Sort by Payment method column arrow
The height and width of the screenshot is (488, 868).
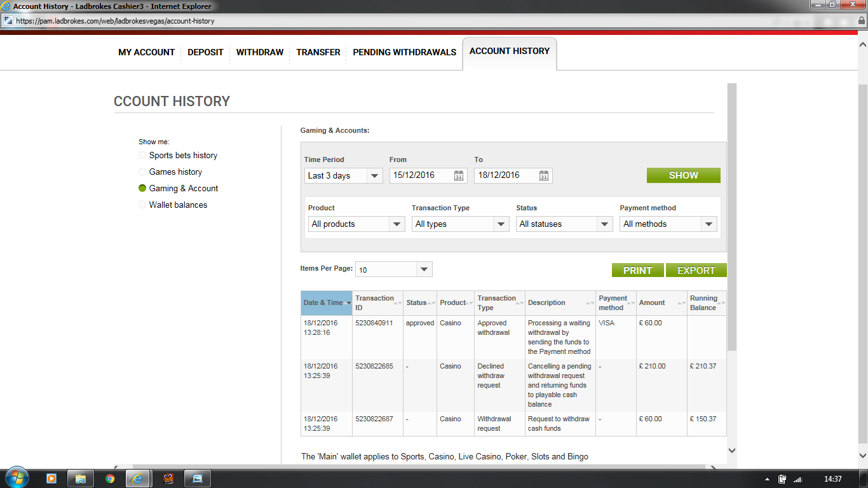632,303
